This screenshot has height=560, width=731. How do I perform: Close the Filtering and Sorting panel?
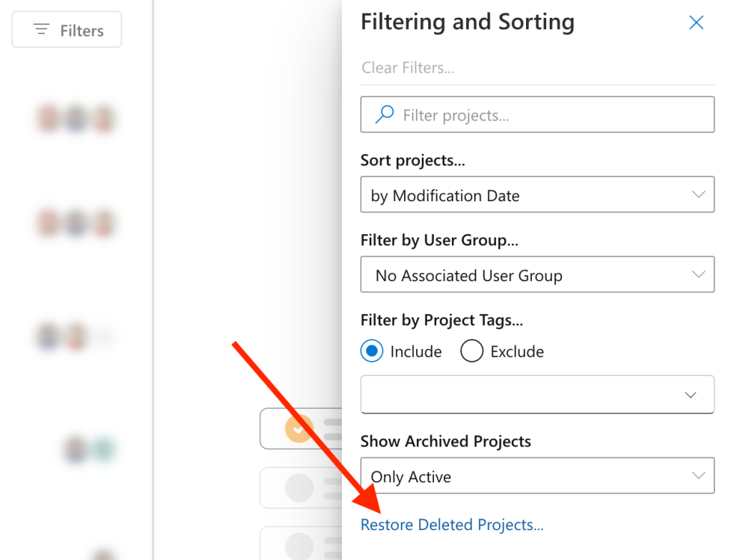696,22
